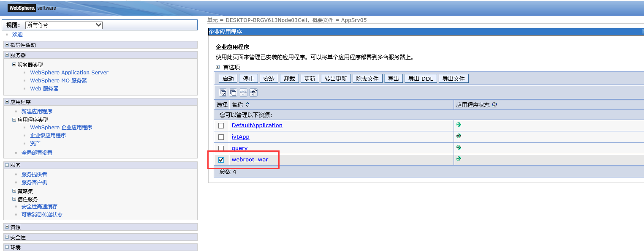Show the filter view icon
Viewport: 644px width, 251px height.
243,92
